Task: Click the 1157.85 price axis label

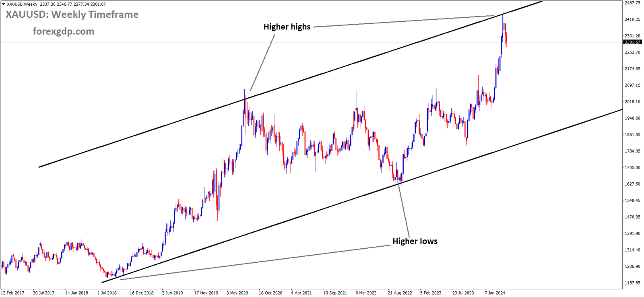Action: tap(632, 283)
